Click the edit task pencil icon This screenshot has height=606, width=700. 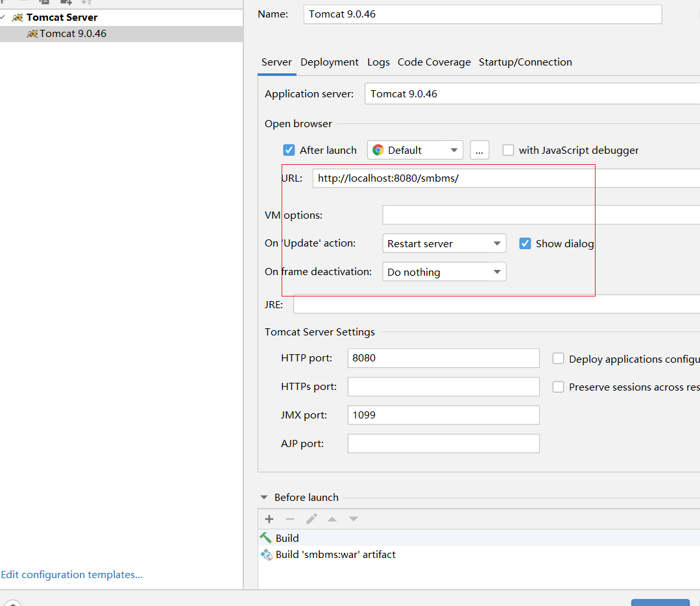coord(311,519)
